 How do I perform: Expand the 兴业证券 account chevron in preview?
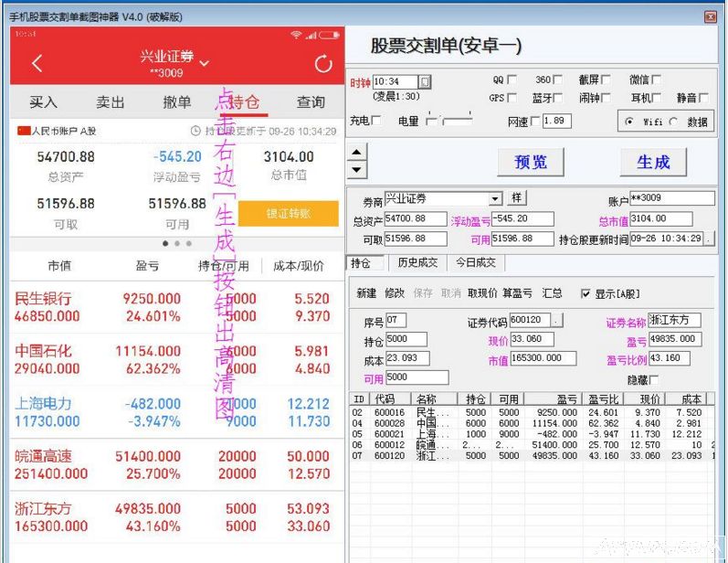pos(205,63)
